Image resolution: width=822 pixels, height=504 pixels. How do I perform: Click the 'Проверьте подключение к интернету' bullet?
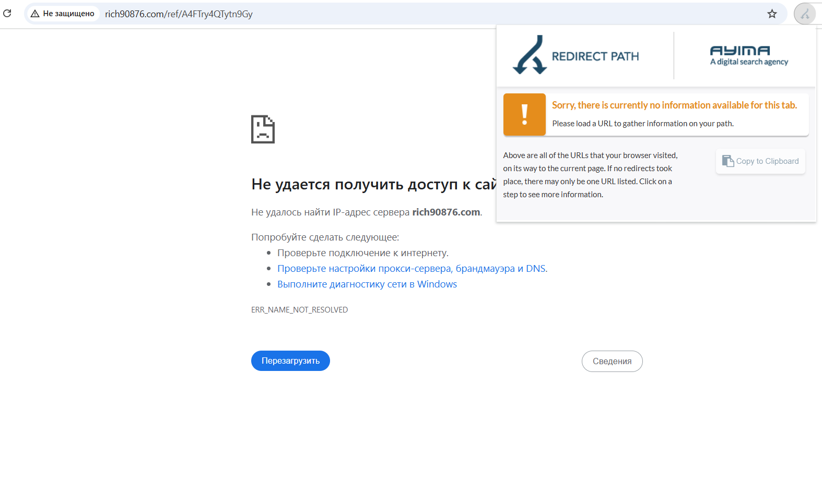pos(363,253)
